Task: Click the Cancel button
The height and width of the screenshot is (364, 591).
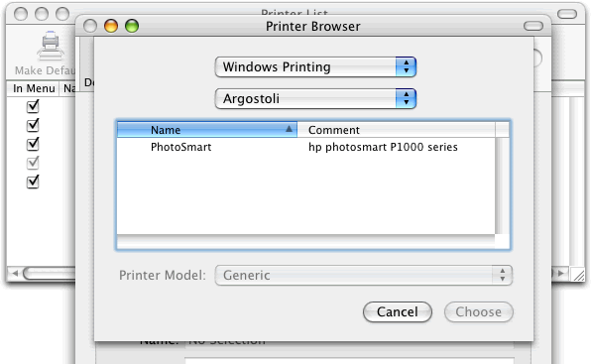Action: (x=398, y=312)
